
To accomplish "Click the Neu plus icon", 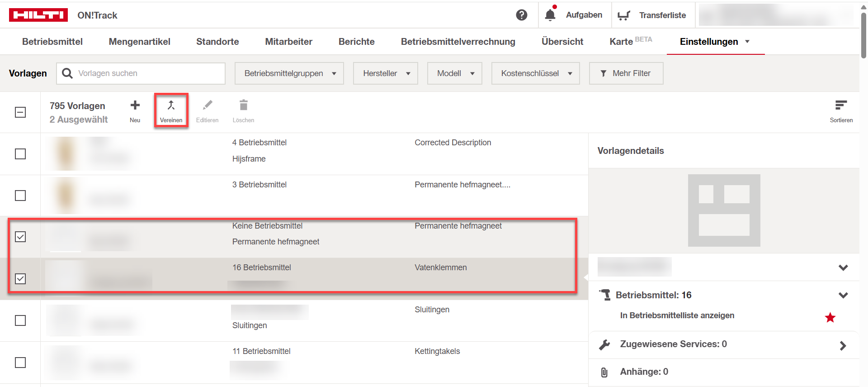I will point(135,106).
